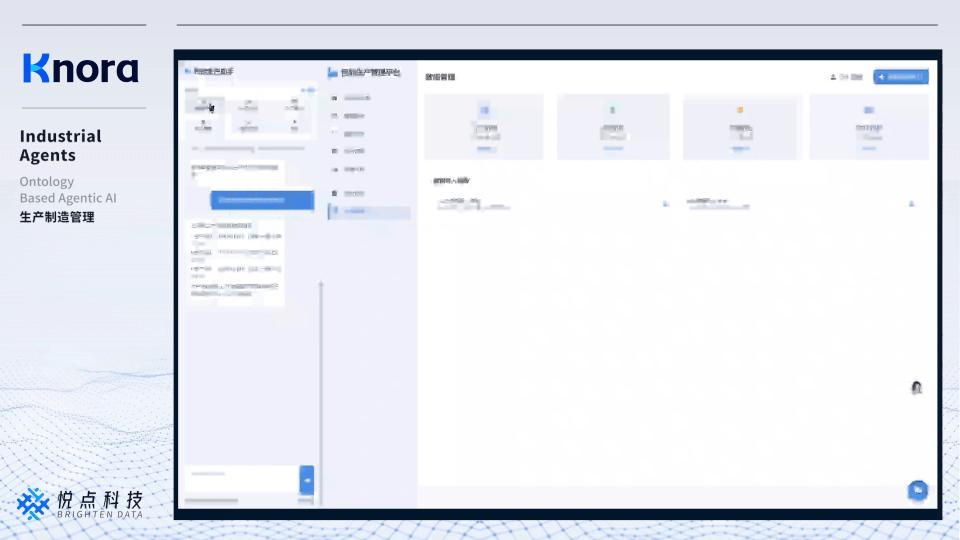Image resolution: width=960 pixels, height=540 pixels.
Task: Click the orange icon on the third data card
Action: tap(740, 110)
